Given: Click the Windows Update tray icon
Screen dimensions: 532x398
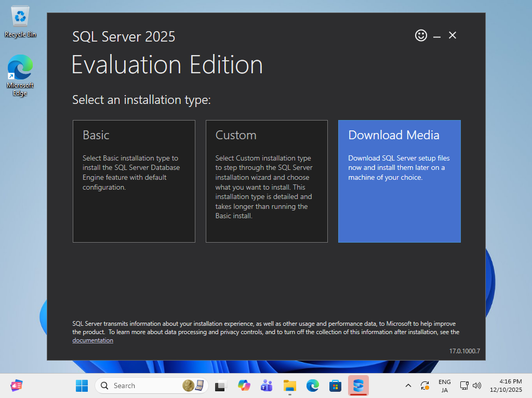Looking at the screenshot, I should coord(424,386).
